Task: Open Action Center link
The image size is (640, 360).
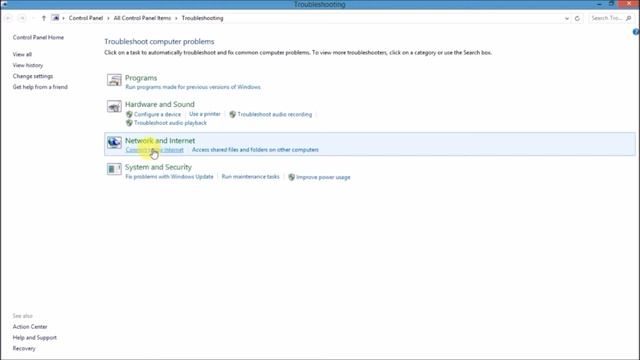Action: tap(30, 327)
